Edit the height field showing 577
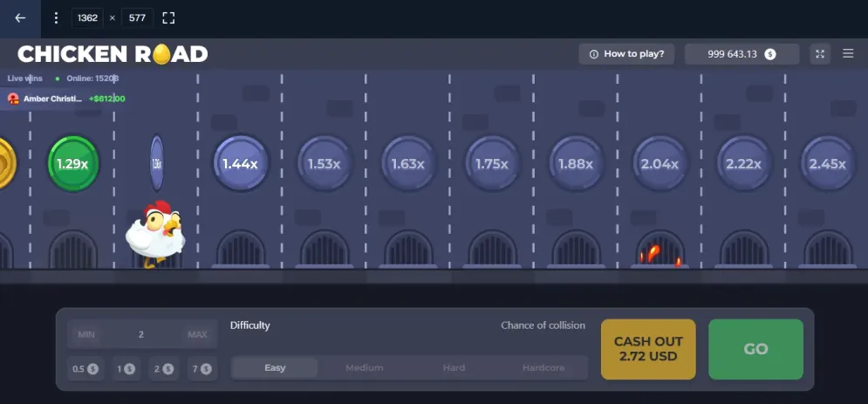Viewport: 868px width, 404px height. pyautogui.click(x=137, y=17)
